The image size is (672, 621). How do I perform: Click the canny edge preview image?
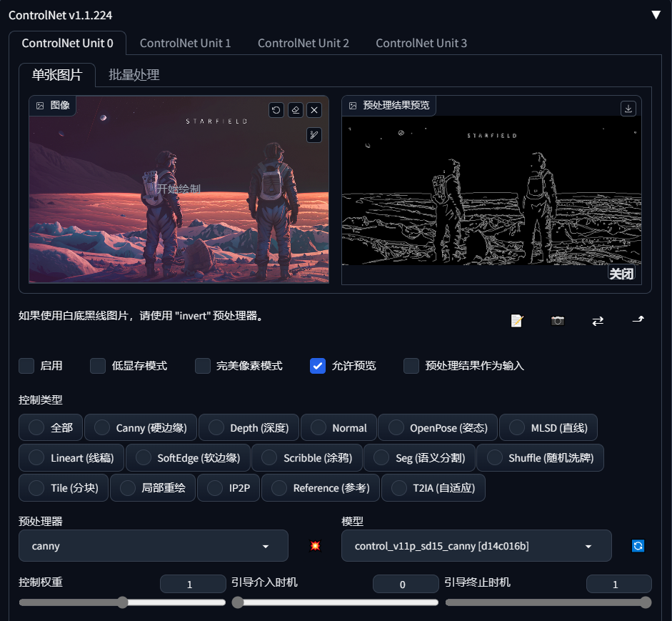pyautogui.click(x=491, y=190)
